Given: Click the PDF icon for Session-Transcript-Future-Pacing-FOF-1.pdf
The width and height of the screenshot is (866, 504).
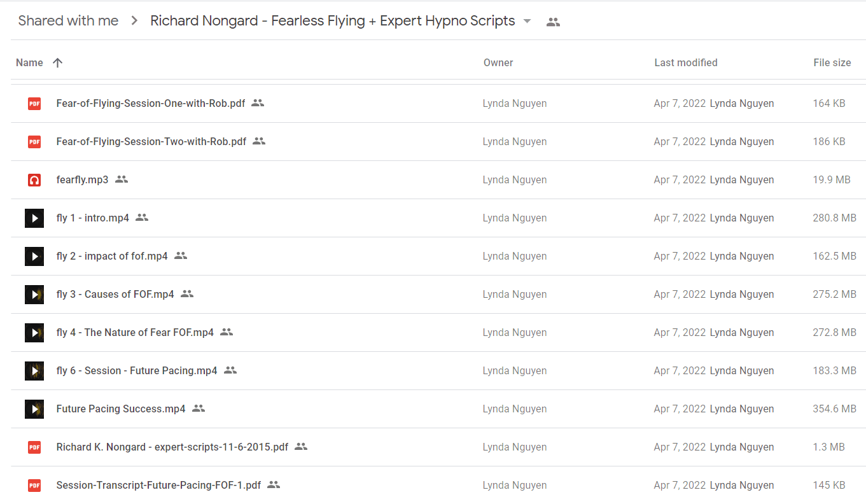Looking at the screenshot, I should pos(34,485).
